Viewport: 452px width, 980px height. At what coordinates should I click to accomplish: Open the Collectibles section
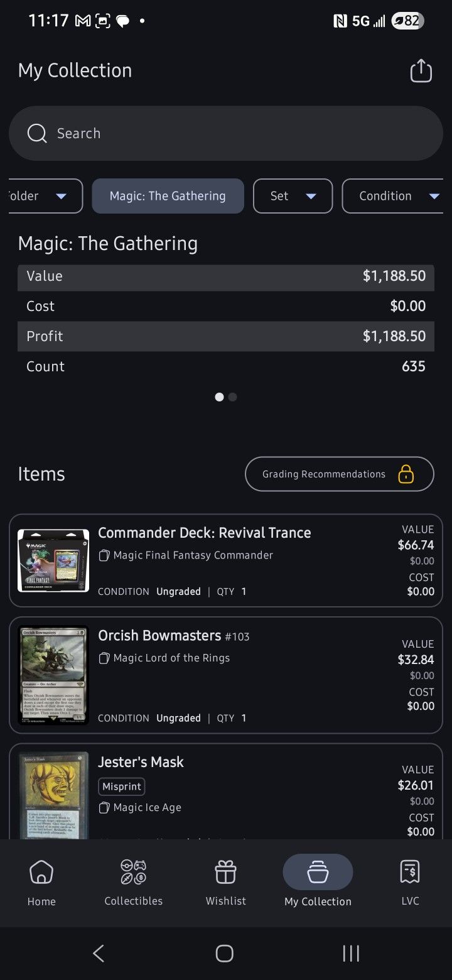click(133, 883)
